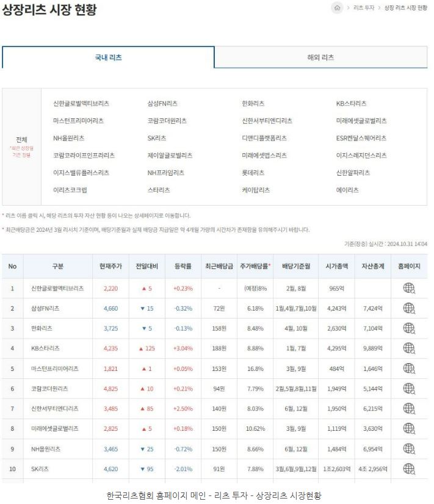Image resolution: width=434 pixels, height=504 pixels.
Task: Go to 상장 리츠 시장 현황 breadcrumb
Action: [x=406, y=8]
